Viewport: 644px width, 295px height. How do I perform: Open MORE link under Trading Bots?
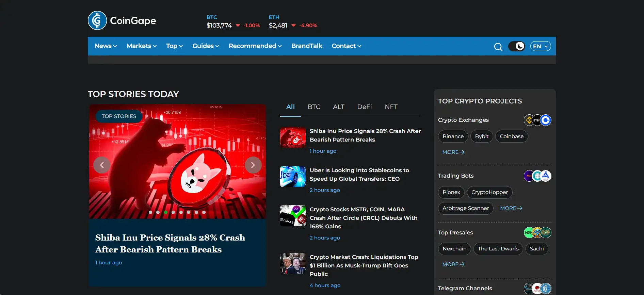(x=511, y=208)
